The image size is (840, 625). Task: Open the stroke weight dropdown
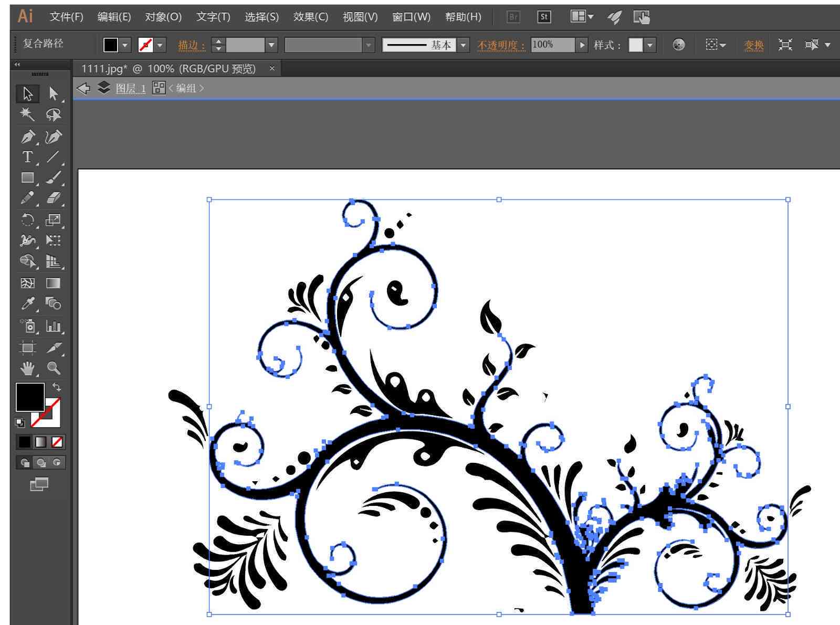point(271,45)
